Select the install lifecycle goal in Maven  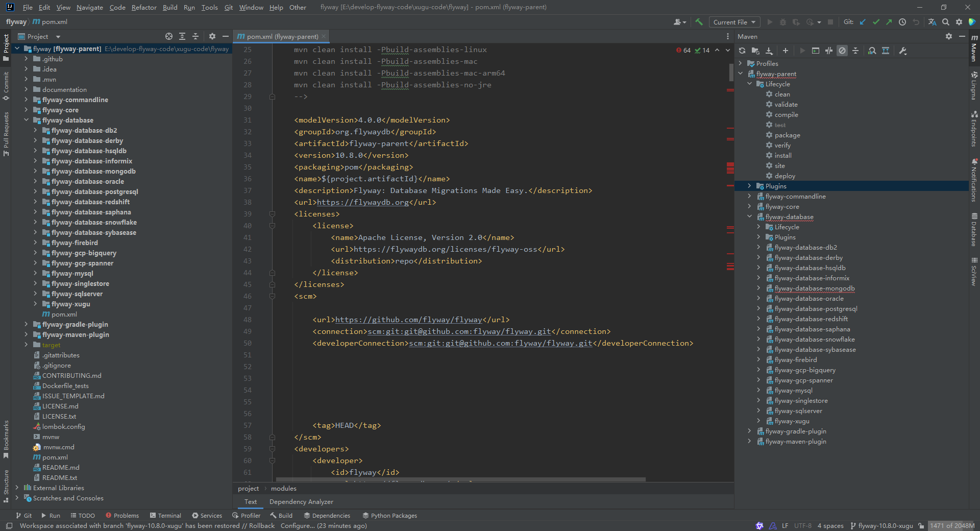pos(782,155)
